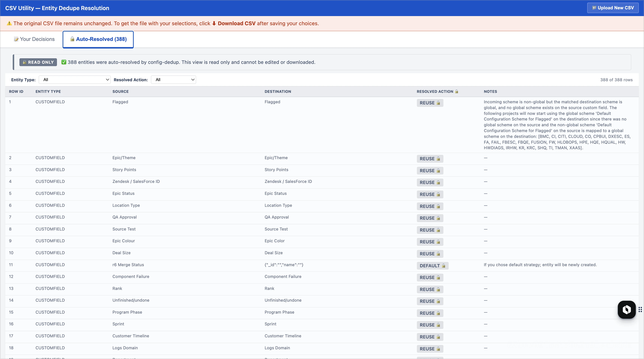Click the REUSE badge for Program Phase row

tap(430, 313)
